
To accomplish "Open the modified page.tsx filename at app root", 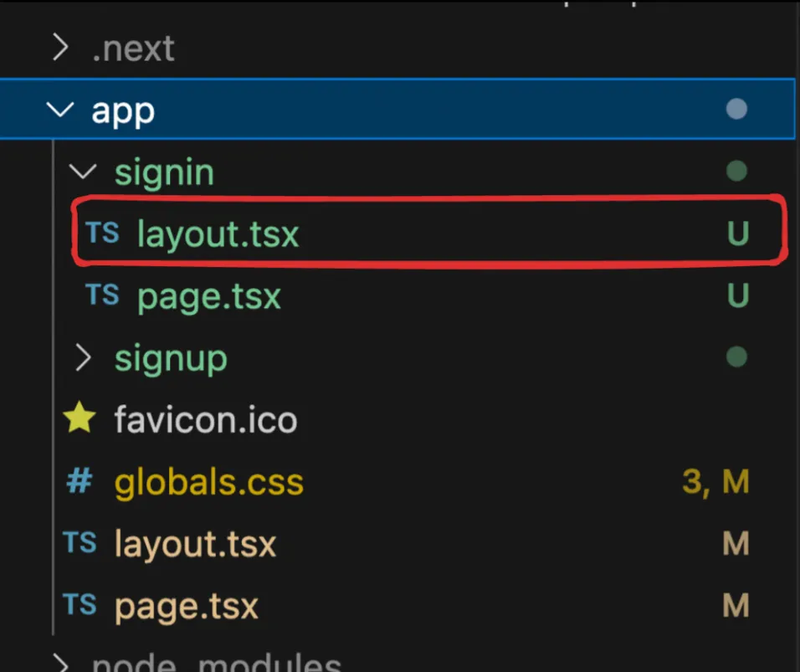I will pos(187,605).
